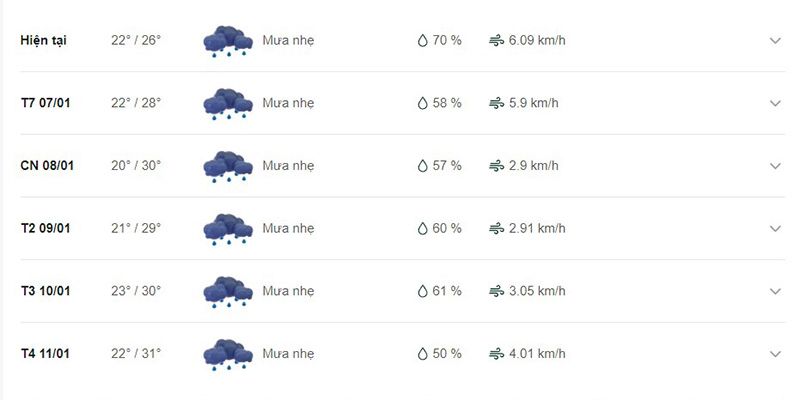Viewport: 800px width, 400px height.
Task: Click the humidity droplet icon beside 57 %
Action: tap(422, 166)
